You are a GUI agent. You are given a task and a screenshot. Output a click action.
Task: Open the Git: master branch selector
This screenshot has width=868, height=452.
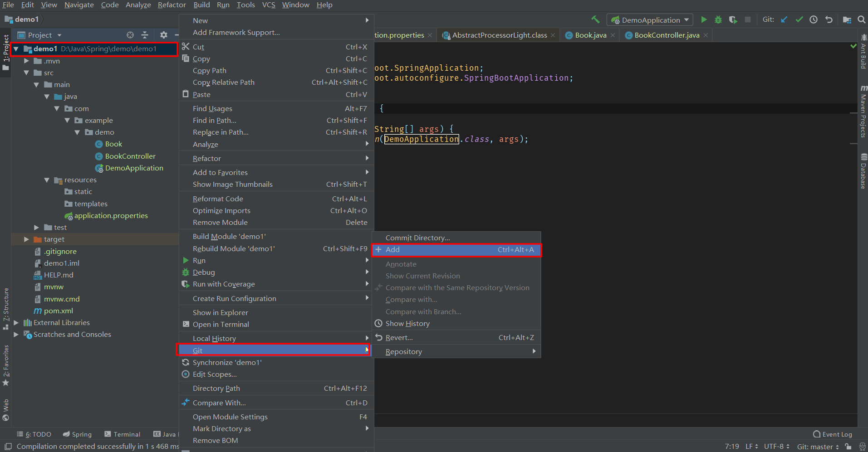click(818, 447)
